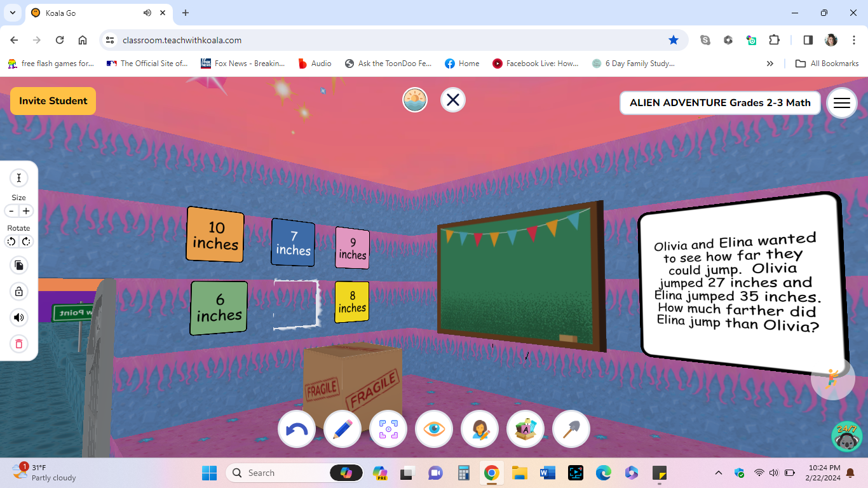Open the toy box assets tool
868x488 pixels.
click(526, 429)
